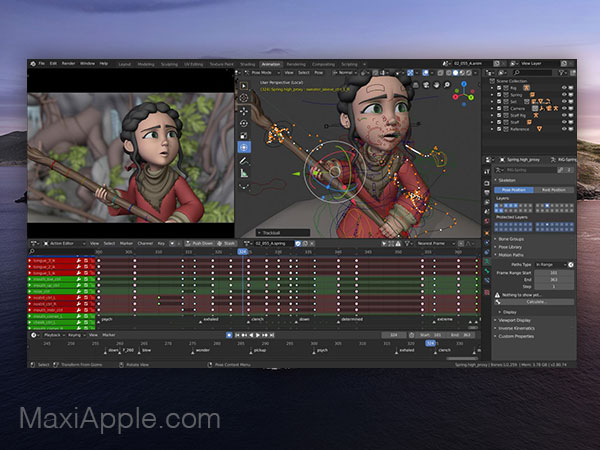Open the Paths Type dropdown
Image resolution: width=600 pixels, height=450 pixels.
pyautogui.click(x=554, y=264)
